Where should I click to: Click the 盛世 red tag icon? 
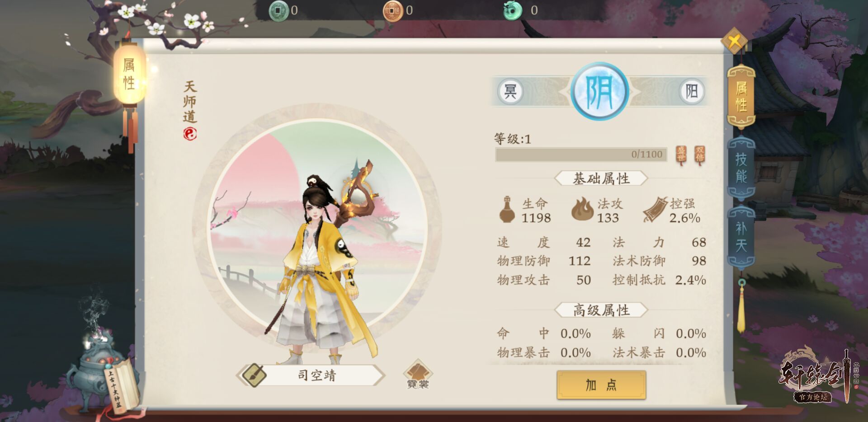(681, 155)
